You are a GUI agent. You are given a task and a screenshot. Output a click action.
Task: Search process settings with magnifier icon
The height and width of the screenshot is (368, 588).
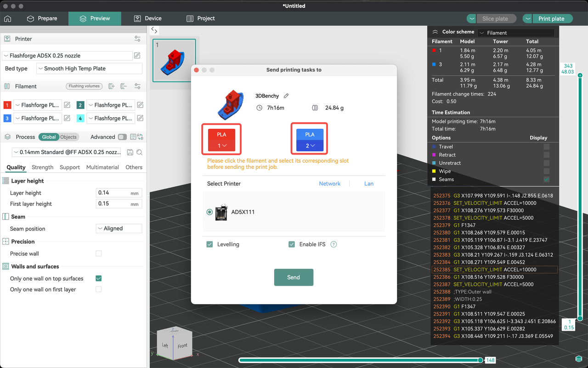(139, 152)
